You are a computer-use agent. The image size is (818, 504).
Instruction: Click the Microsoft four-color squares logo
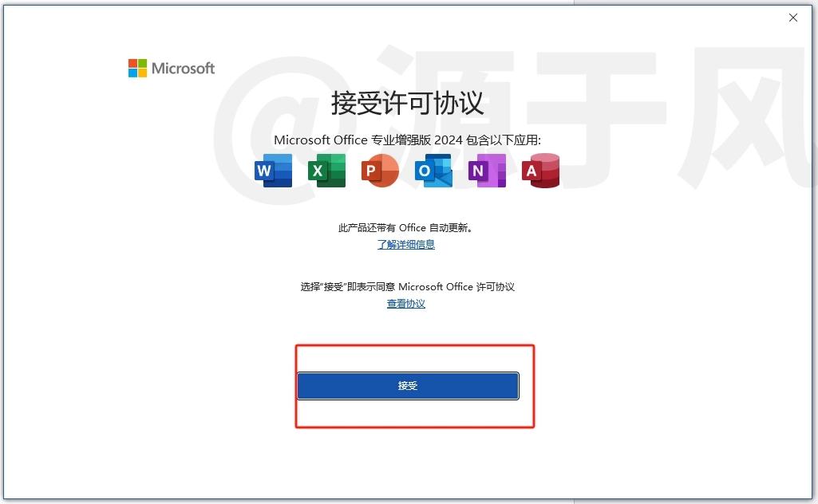point(138,69)
